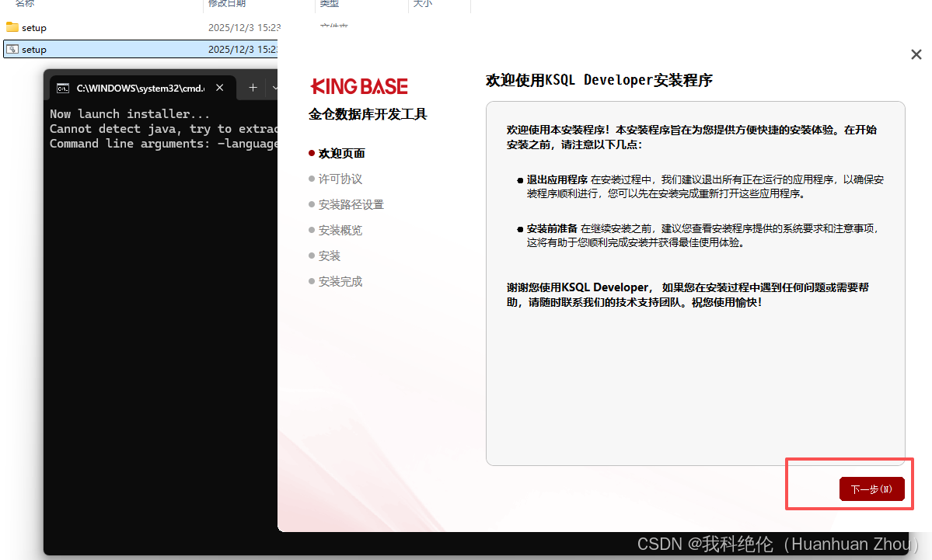Click the 修改日期 column header in explorer
932x560 pixels.
pos(226,4)
